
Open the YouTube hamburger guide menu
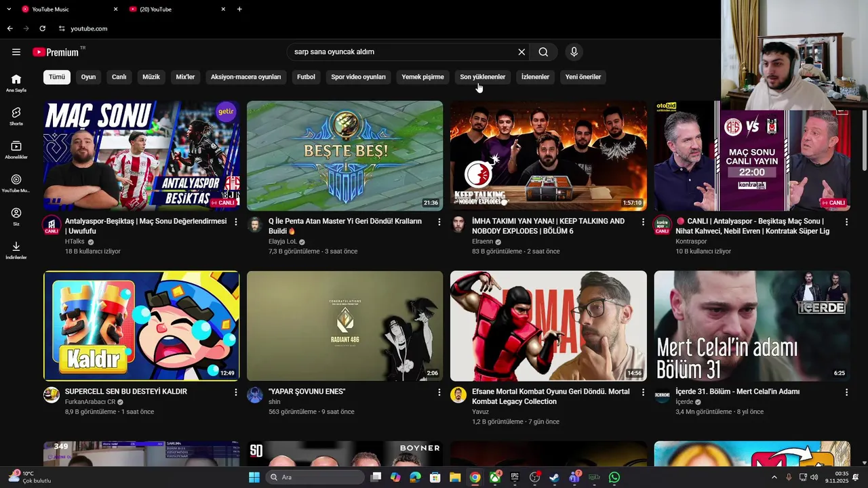coord(16,52)
